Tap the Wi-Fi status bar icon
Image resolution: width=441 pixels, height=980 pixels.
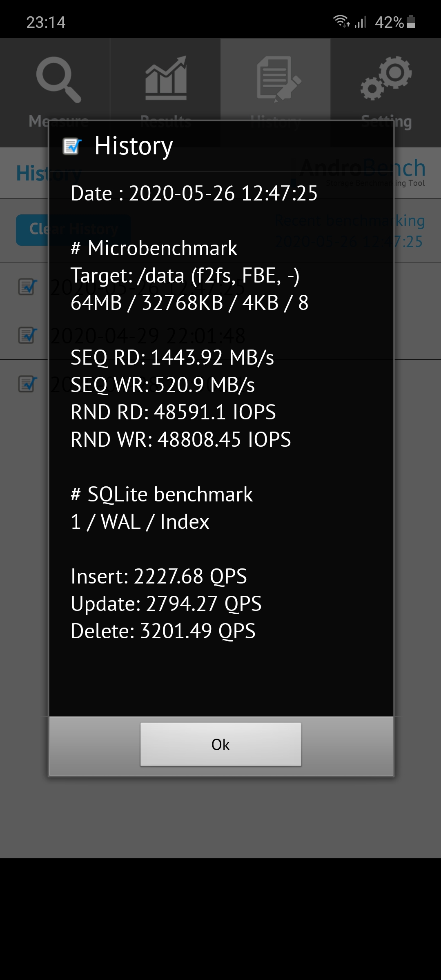341,21
